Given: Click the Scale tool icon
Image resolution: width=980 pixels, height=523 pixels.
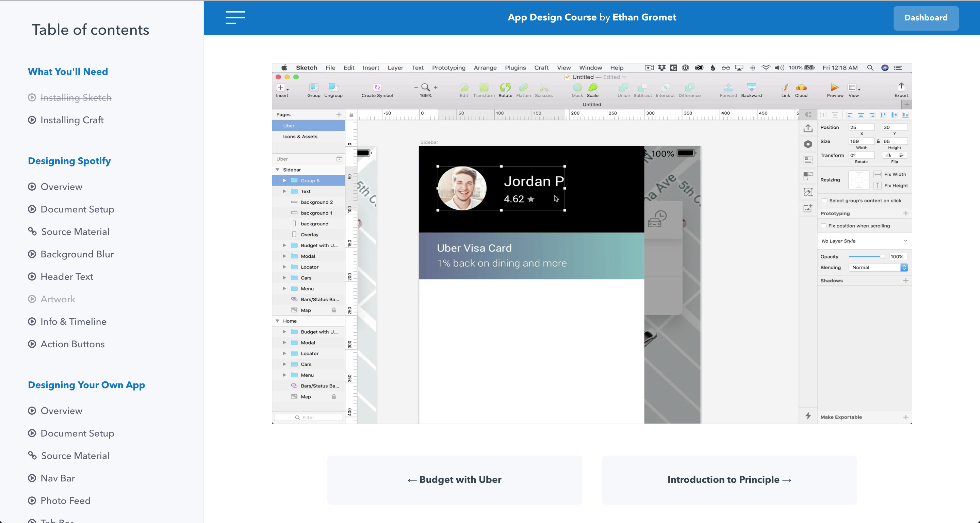Looking at the screenshot, I should [x=592, y=87].
